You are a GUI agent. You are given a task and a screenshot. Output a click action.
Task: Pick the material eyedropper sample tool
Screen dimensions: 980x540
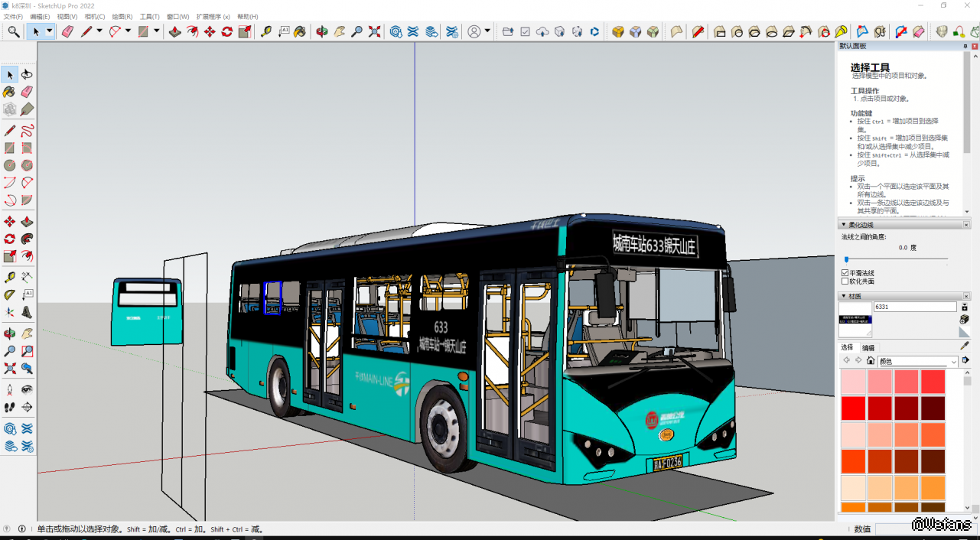[964, 346]
